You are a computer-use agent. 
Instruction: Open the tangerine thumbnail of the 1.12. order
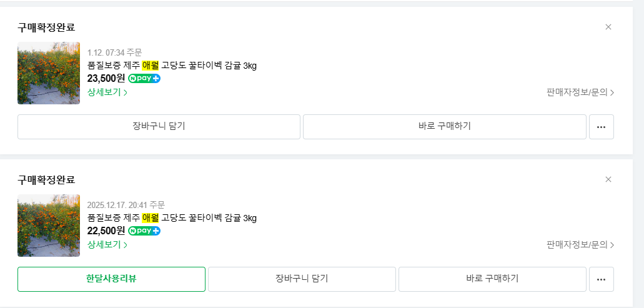[x=49, y=73]
